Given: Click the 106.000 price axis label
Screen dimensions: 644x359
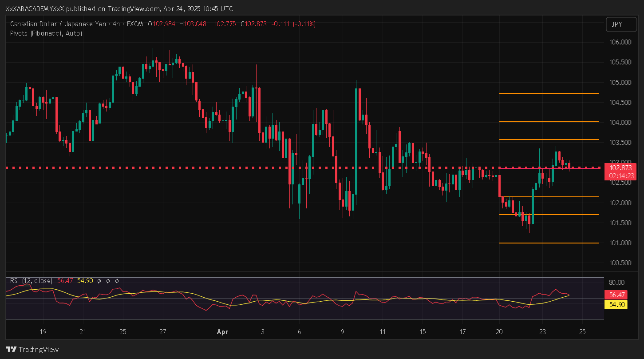Looking at the screenshot, I should 620,42.
